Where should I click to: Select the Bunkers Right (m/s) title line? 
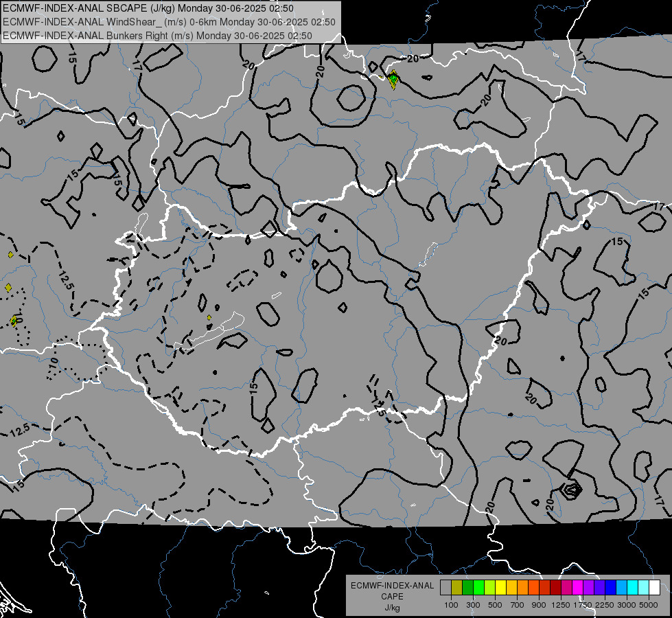click(x=157, y=36)
